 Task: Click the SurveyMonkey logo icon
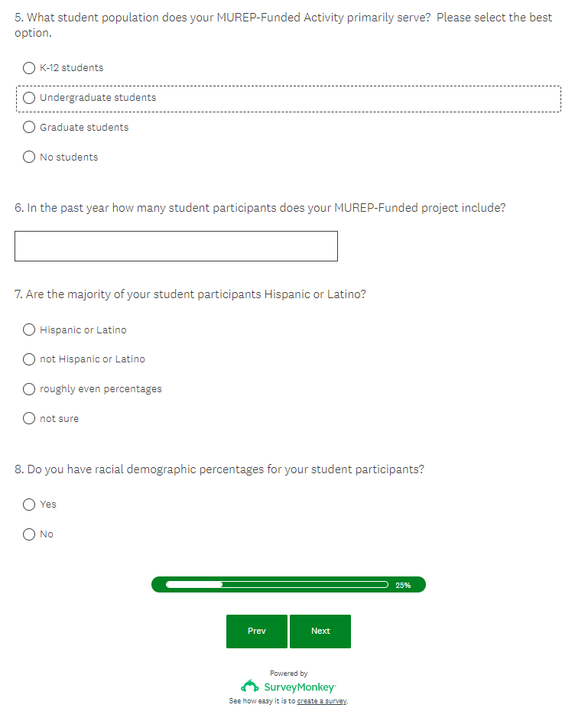point(250,687)
